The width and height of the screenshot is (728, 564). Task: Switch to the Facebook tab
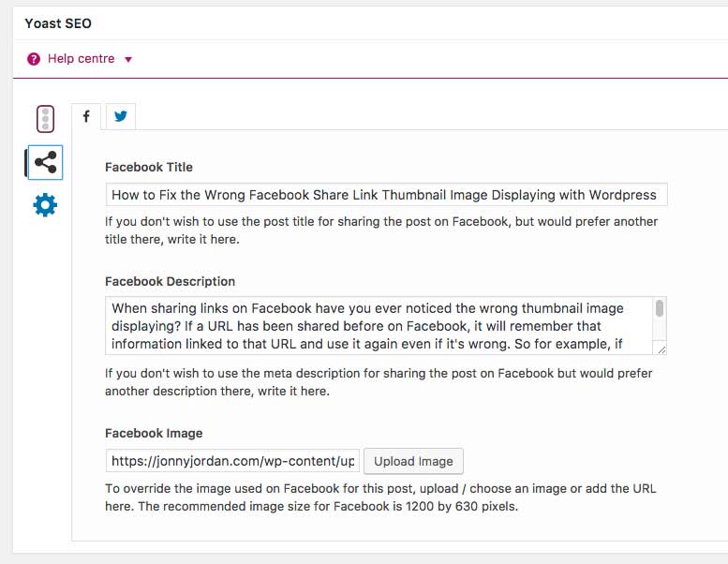coord(86,116)
